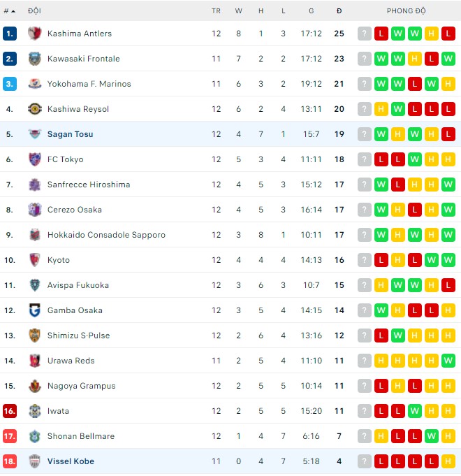
Task: Click the Kawasaki Frontale team logo
Action: click(x=35, y=59)
